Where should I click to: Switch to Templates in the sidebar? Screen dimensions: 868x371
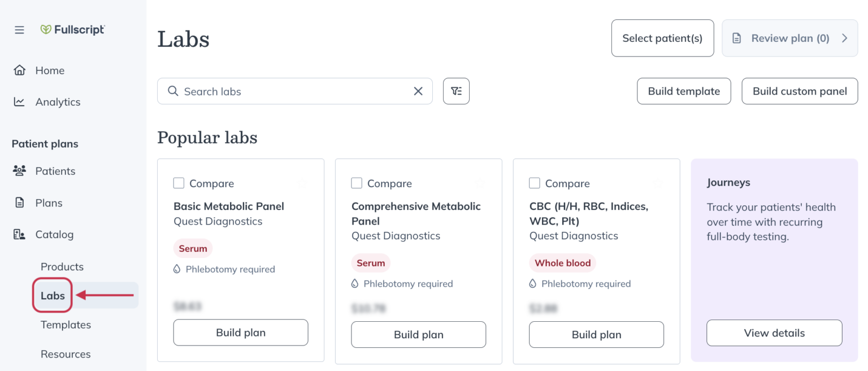66,325
